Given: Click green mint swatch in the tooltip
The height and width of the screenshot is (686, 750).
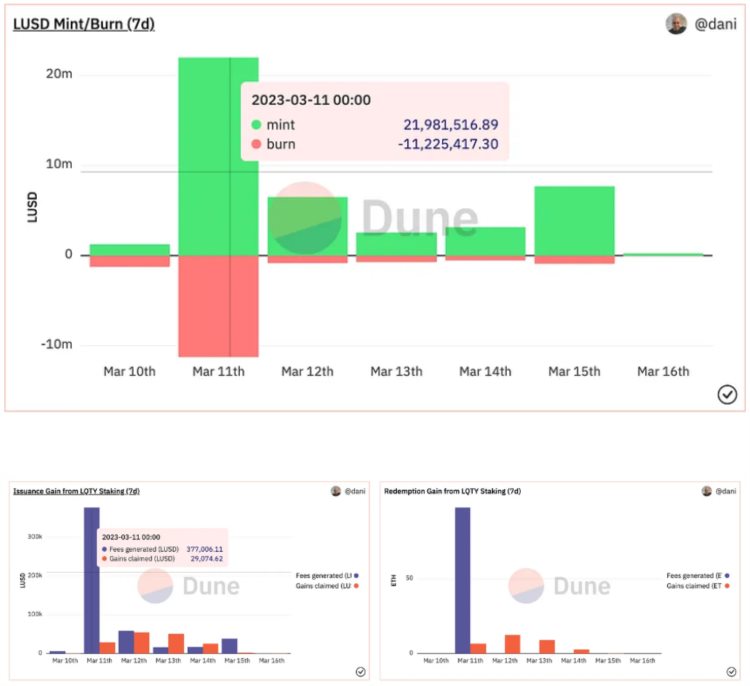Looking at the screenshot, I should point(257,125).
